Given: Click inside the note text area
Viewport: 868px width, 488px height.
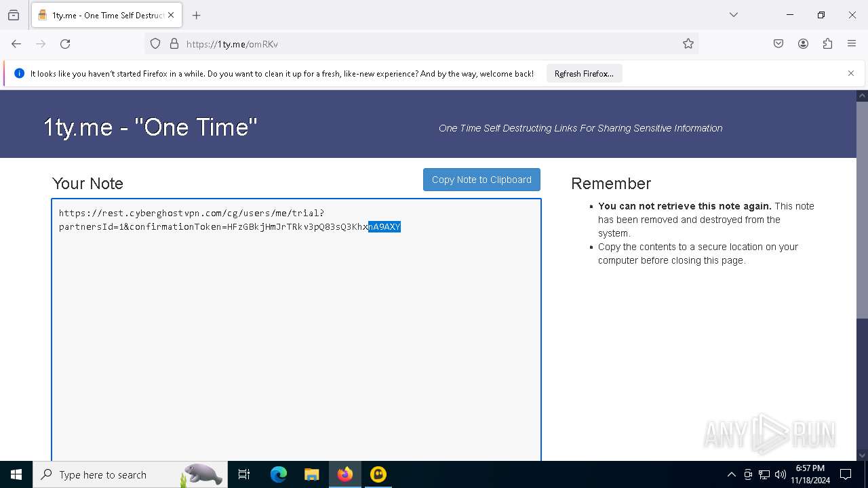Looking at the screenshot, I should 296,330.
